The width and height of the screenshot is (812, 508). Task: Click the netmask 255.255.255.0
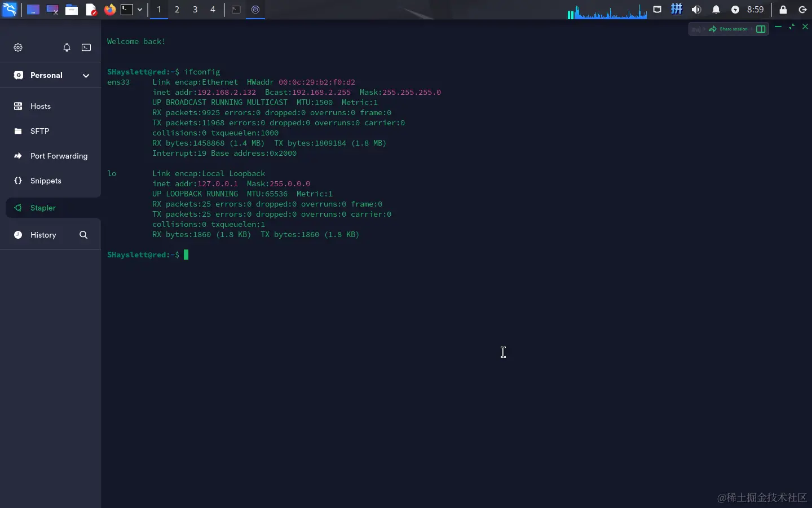click(x=412, y=92)
